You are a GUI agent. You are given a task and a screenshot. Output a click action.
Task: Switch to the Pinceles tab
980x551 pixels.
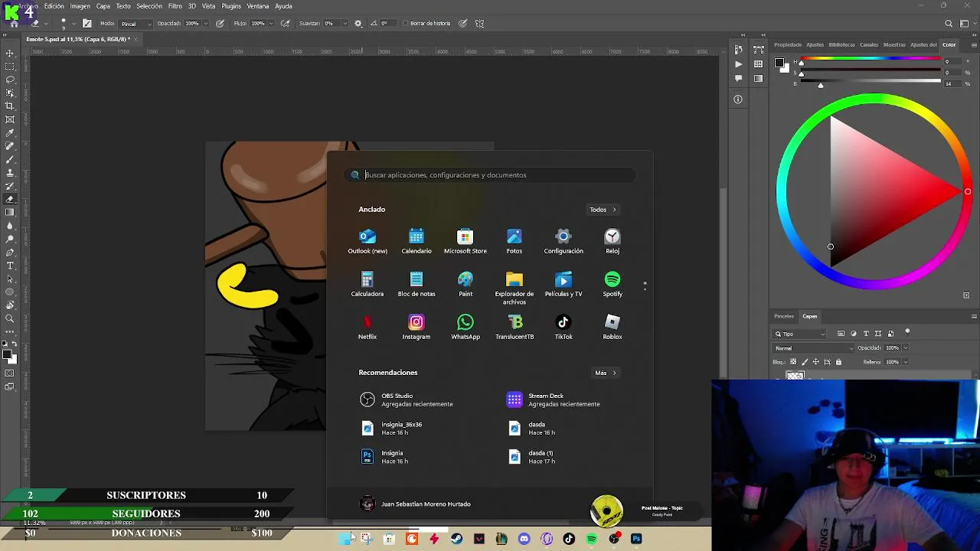point(784,316)
